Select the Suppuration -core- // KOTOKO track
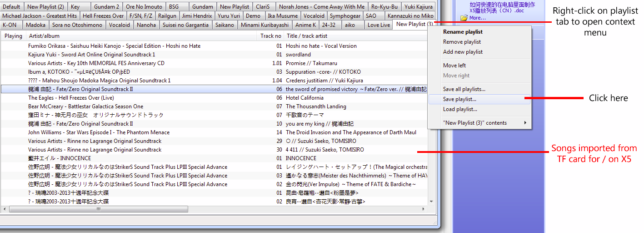The height and width of the screenshot is (233, 644). (x=214, y=72)
